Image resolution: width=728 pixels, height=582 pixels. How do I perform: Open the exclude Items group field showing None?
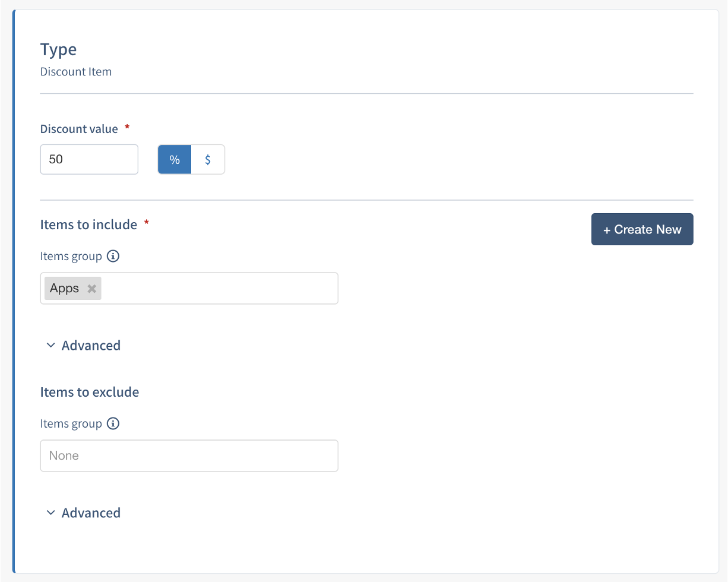point(189,456)
